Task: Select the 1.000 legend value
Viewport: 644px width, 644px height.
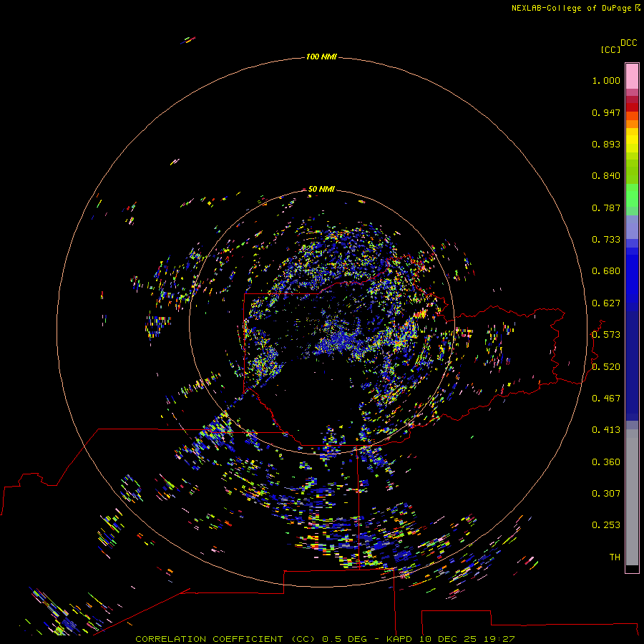Action: [x=606, y=81]
